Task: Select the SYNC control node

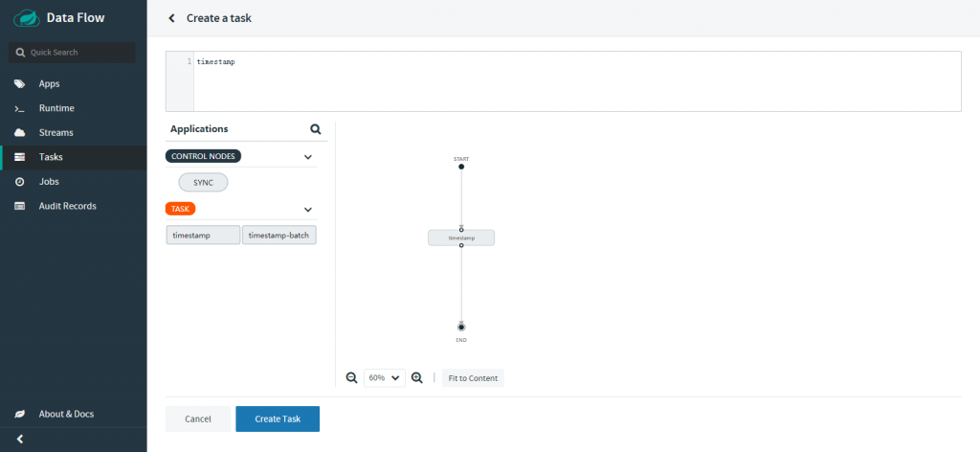Action: (203, 182)
